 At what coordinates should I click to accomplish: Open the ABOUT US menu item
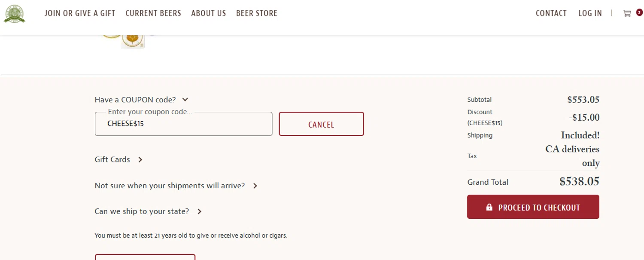(x=209, y=13)
